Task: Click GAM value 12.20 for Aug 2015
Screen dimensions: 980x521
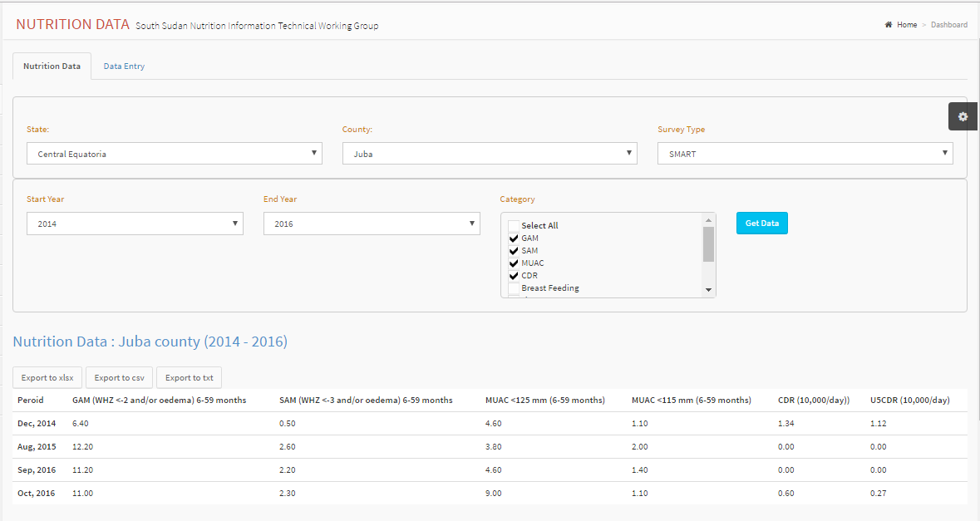Action: (x=82, y=447)
